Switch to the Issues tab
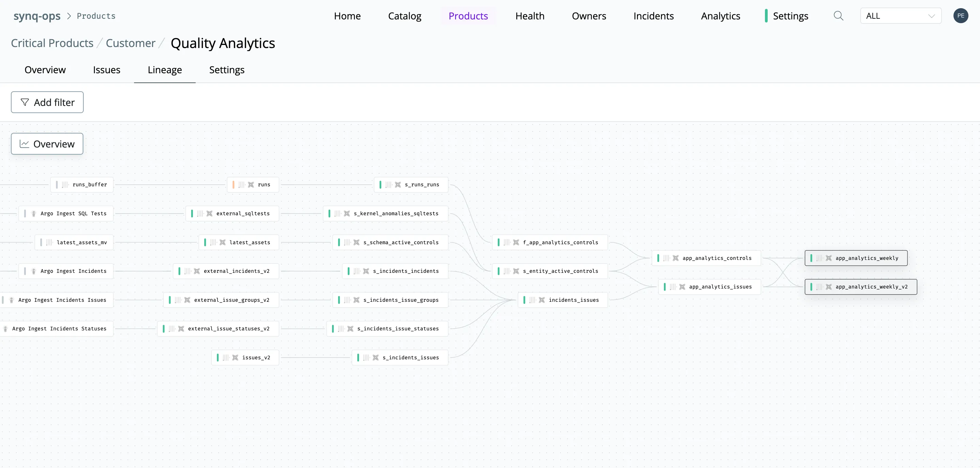This screenshot has height=468, width=980. coord(107,70)
